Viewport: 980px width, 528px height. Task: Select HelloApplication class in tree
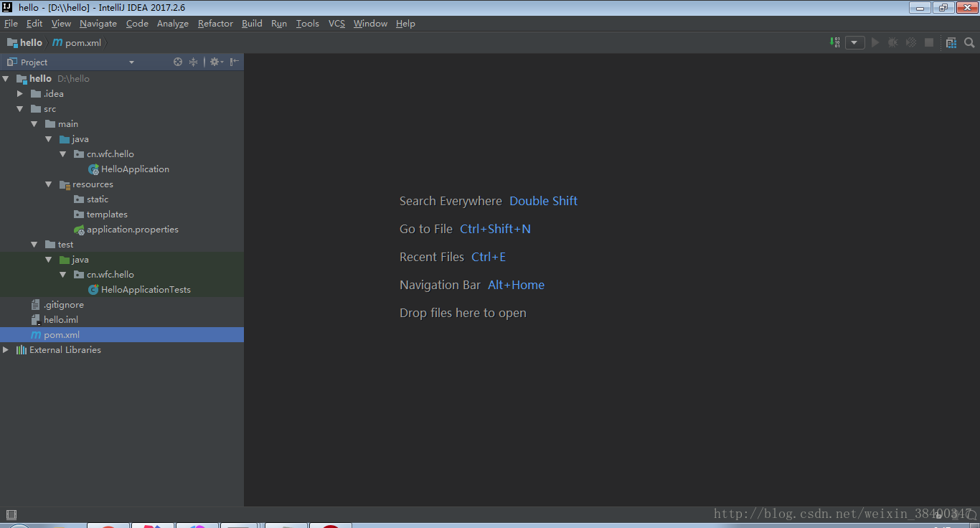[x=135, y=169]
